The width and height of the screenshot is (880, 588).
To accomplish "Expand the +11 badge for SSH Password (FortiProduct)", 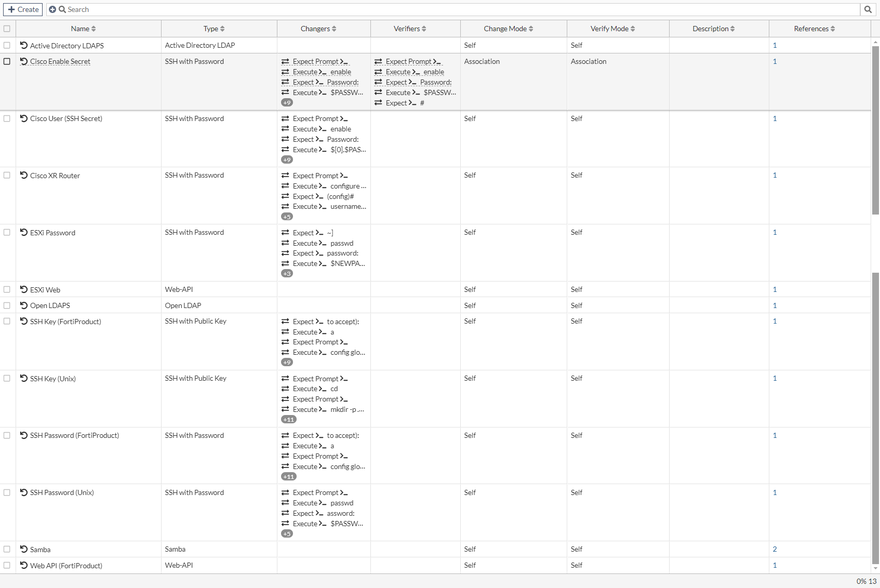I will pyautogui.click(x=288, y=476).
